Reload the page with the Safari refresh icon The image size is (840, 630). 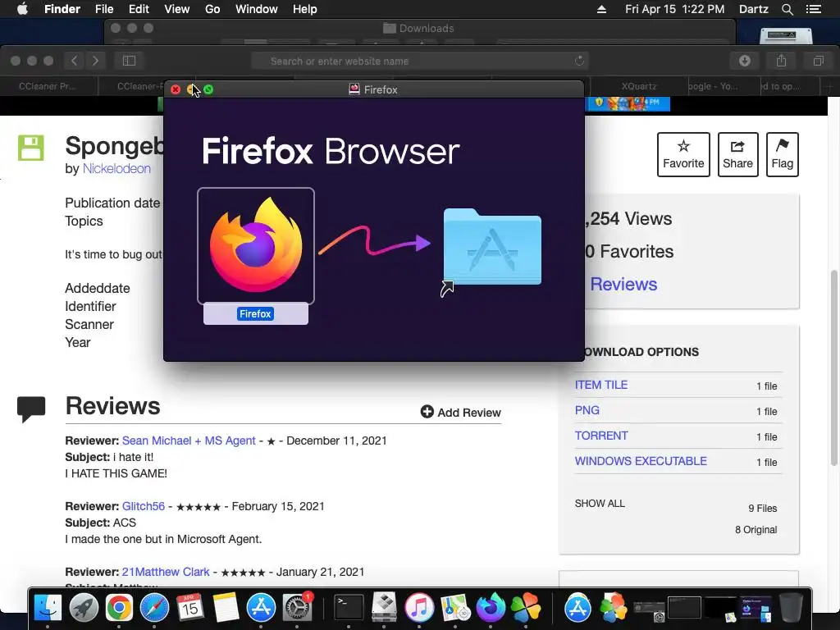point(579,61)
